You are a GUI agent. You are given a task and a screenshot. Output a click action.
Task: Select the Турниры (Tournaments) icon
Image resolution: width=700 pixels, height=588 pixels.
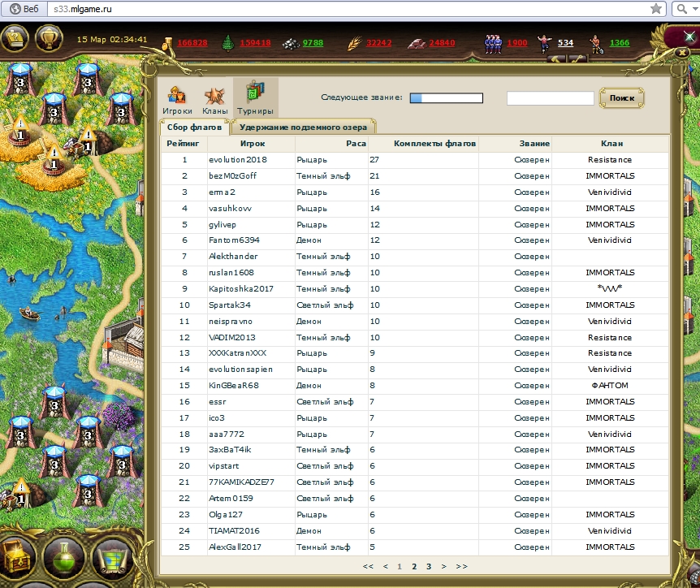[255, 97]
